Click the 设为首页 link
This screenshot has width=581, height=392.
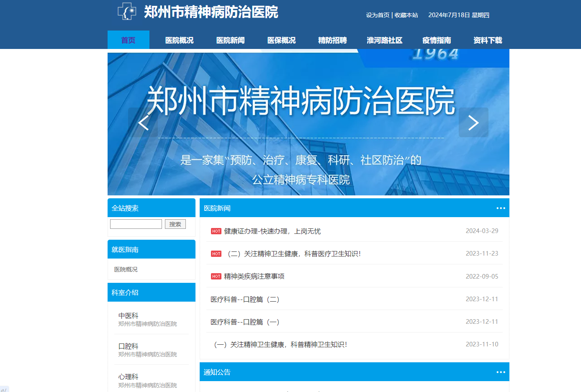pos(378,15)
